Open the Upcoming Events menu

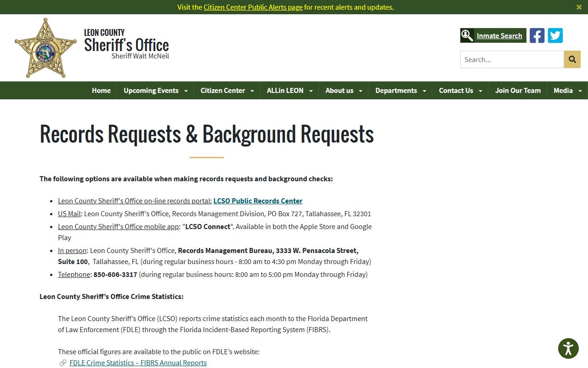[x=151, y=91]
